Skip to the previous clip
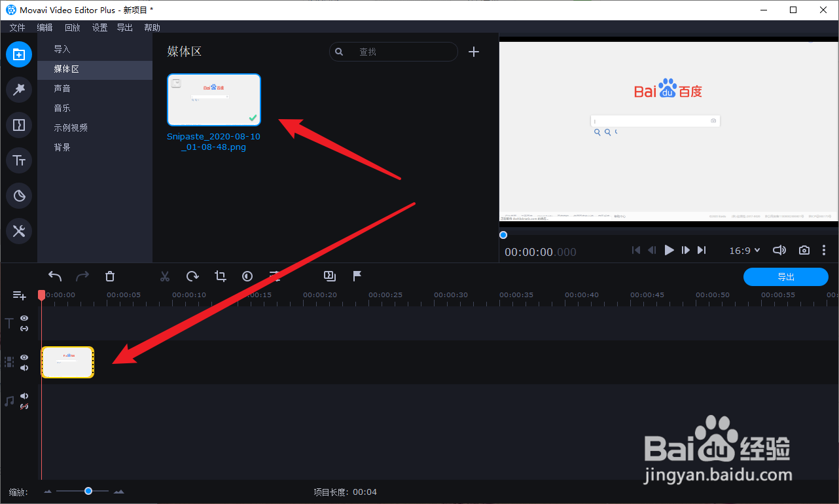This screenshot has width=839, height=504. (635, 250)
